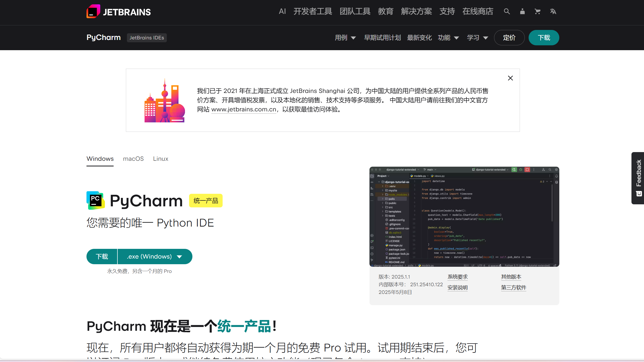Click the green 下载 button in header

coord(544,38)
